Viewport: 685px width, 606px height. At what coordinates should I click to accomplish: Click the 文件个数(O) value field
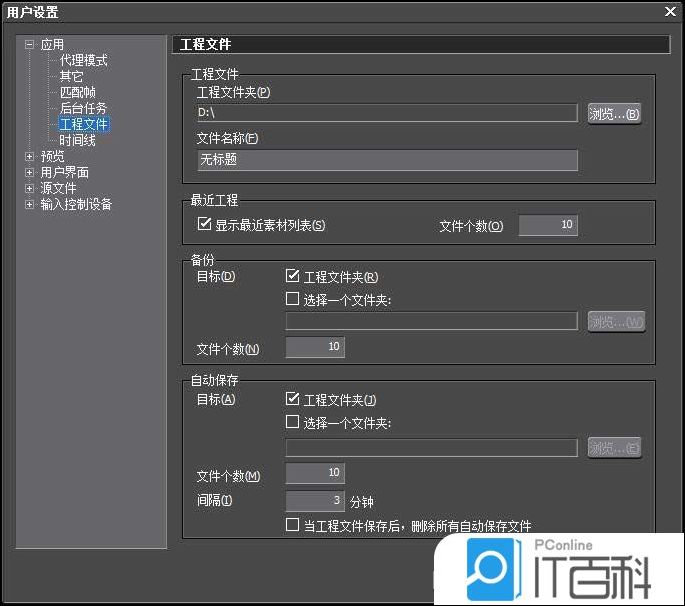click(x=548, y=225)
